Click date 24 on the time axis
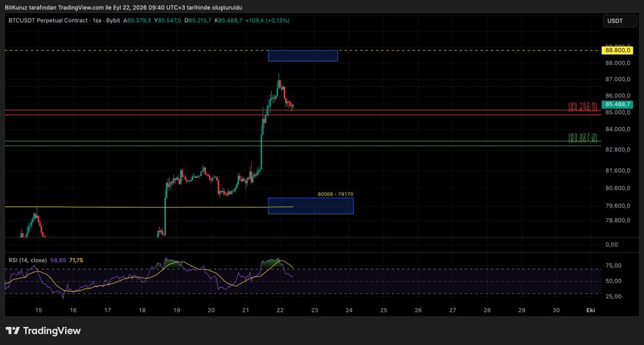The width and height of the screenshot is (644, 345). 349,311
